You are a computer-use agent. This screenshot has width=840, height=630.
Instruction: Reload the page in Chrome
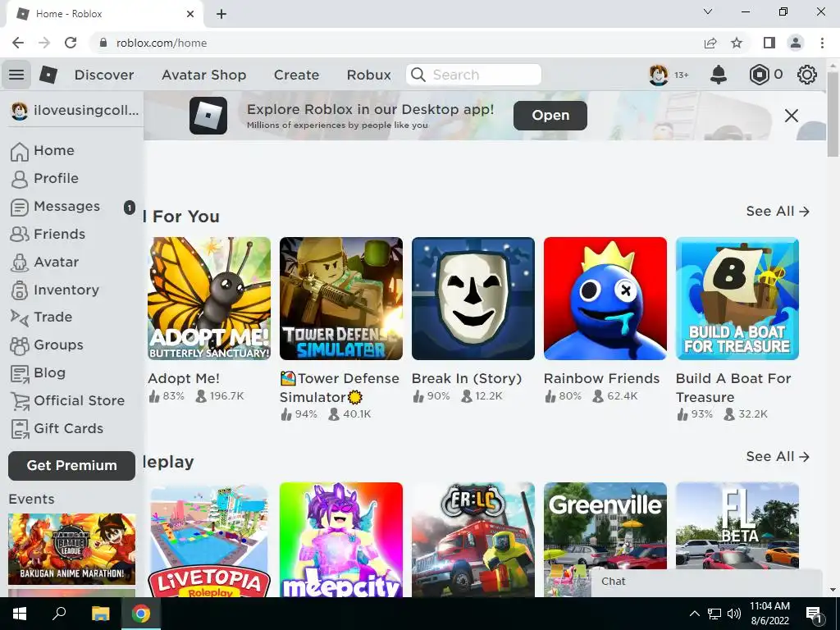pyautogui.click(x=71, y=43)
